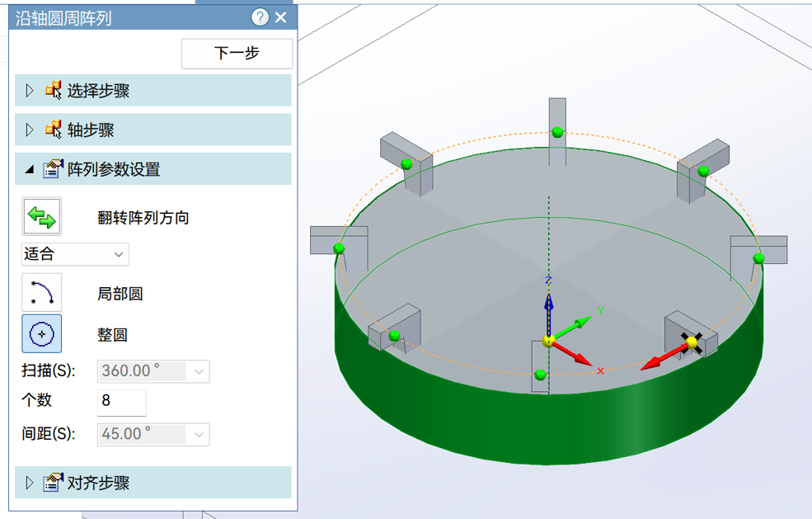Close the 沿轴圆周阵列 panel
812x519 pixels.
(281, 17)
